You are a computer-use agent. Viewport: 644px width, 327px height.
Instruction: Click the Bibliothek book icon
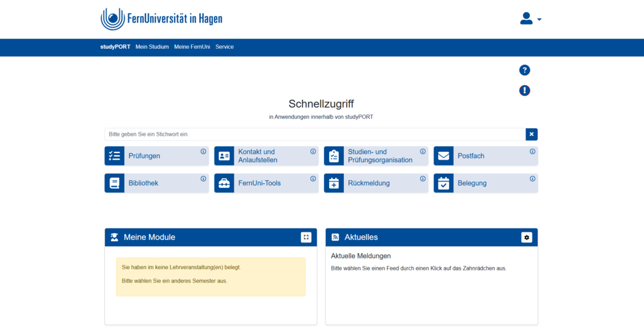coord(114,183)
